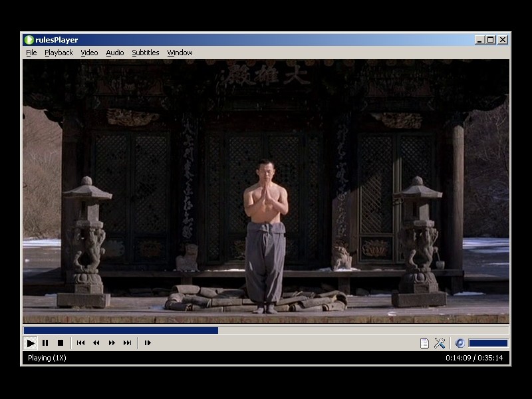Adjust the volume slider bar
Screen dimensions: 532x399
point(488,343)
